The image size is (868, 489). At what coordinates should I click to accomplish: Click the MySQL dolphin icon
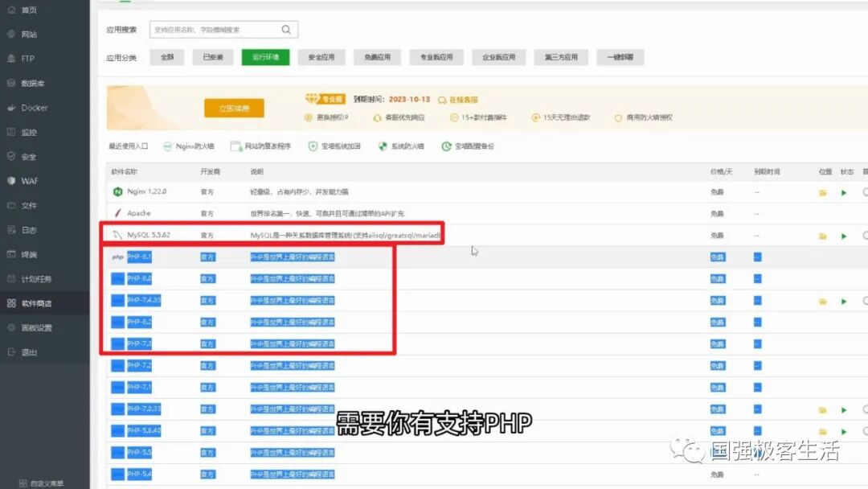tap(117, 235)
